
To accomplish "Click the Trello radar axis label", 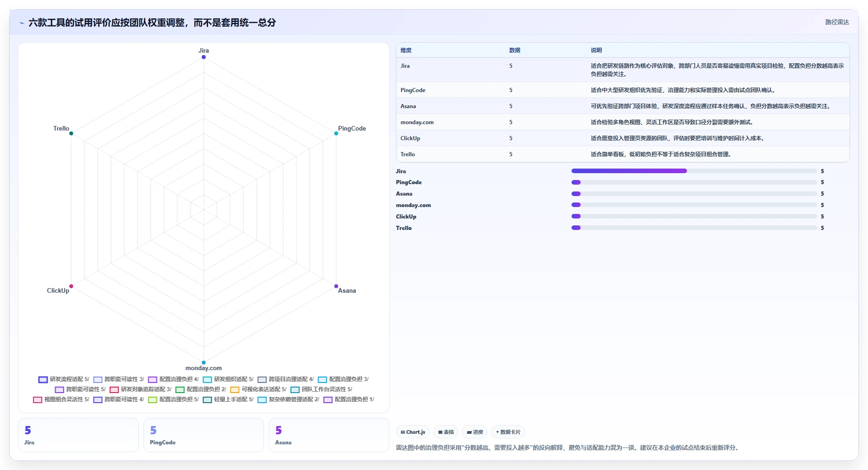I will tap(61, 128).
